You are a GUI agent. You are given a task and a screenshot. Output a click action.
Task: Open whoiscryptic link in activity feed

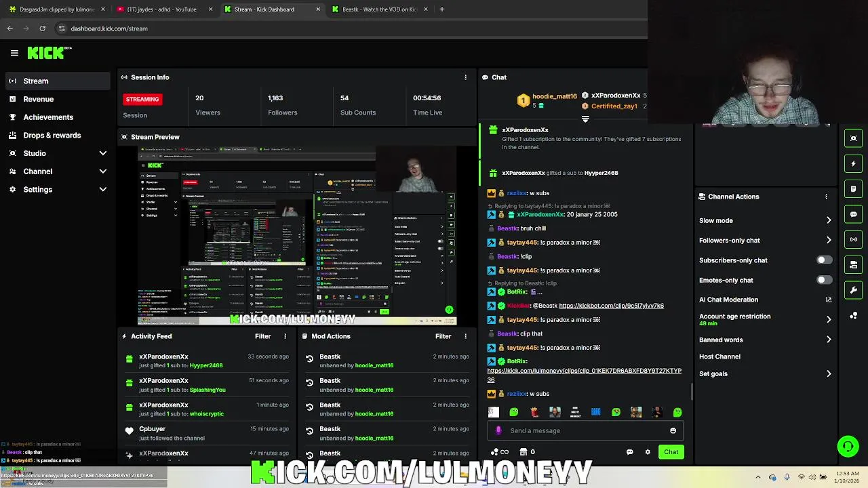[206, 413]
